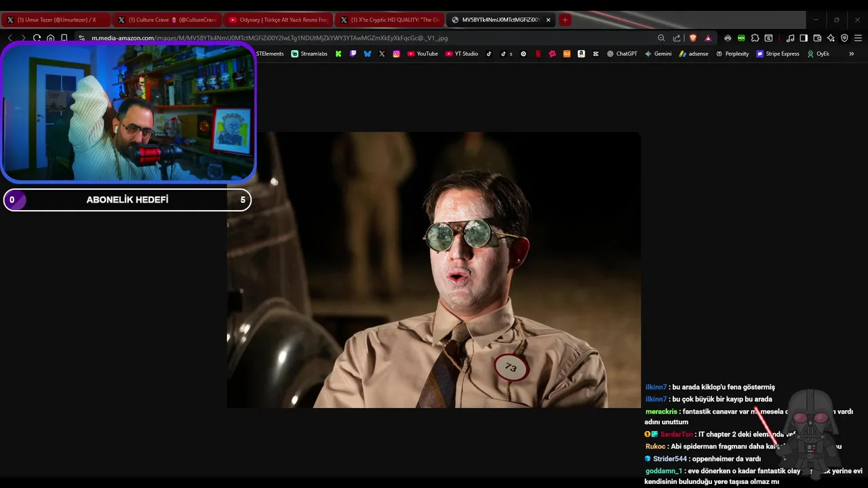Open the Instagram bookmark icon

pos(397,54)
